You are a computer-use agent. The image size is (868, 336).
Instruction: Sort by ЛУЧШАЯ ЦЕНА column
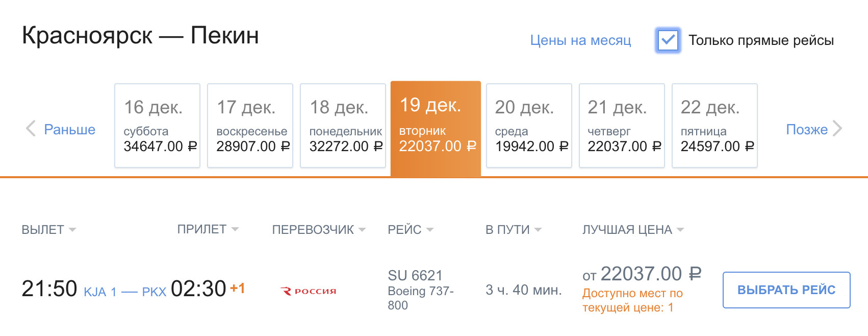coord(633,230)
